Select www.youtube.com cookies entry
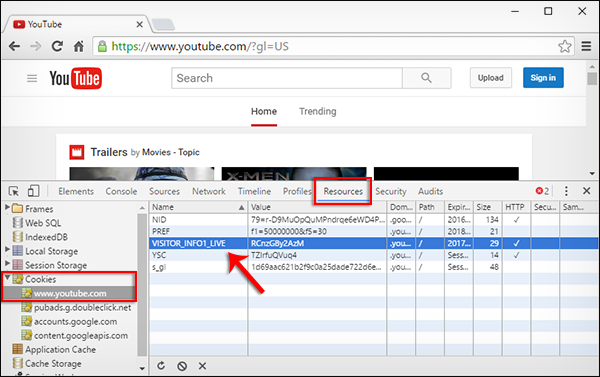The height and width of the screenshot is (377, 600). pyautogui.click(x=70, y=294)
